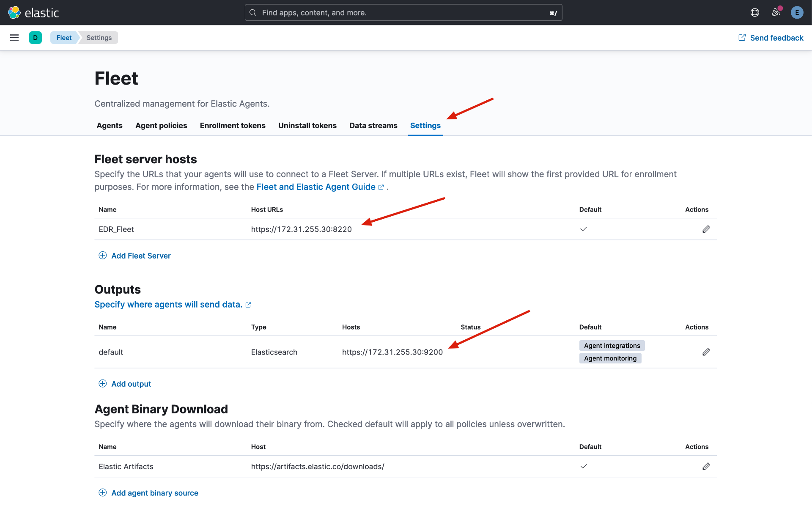Screen dimensions: 812x506
Task: Click the EDR_Fleet name cell
Action: point(116,229)
